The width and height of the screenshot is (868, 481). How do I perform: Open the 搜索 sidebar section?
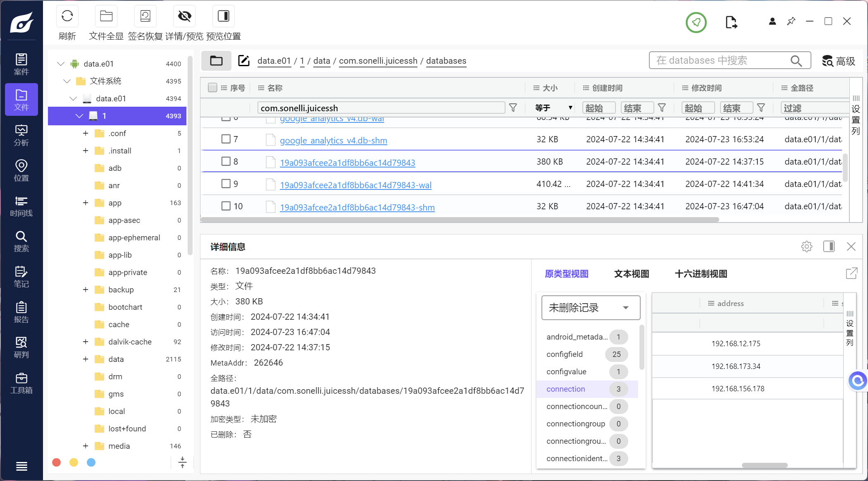coord(21,241)
